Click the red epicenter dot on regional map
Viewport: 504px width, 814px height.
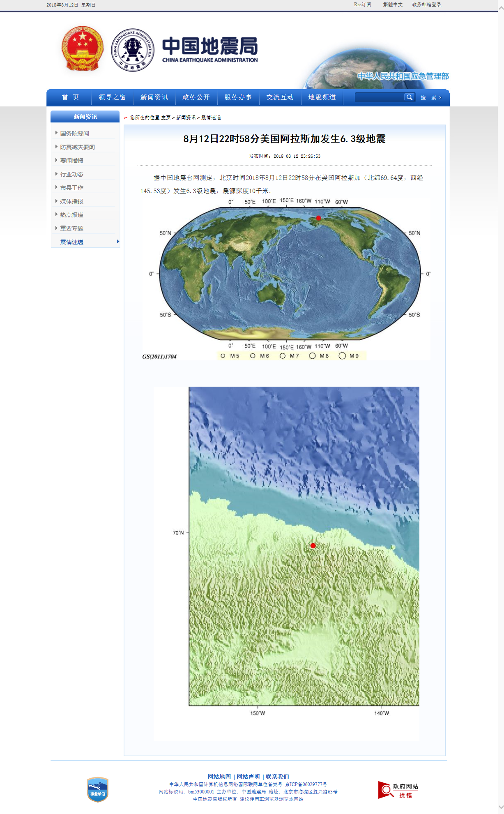313,546
